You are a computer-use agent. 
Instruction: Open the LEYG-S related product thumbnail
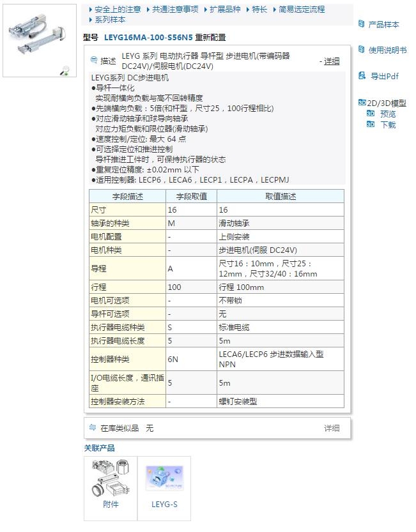point(164,483)
